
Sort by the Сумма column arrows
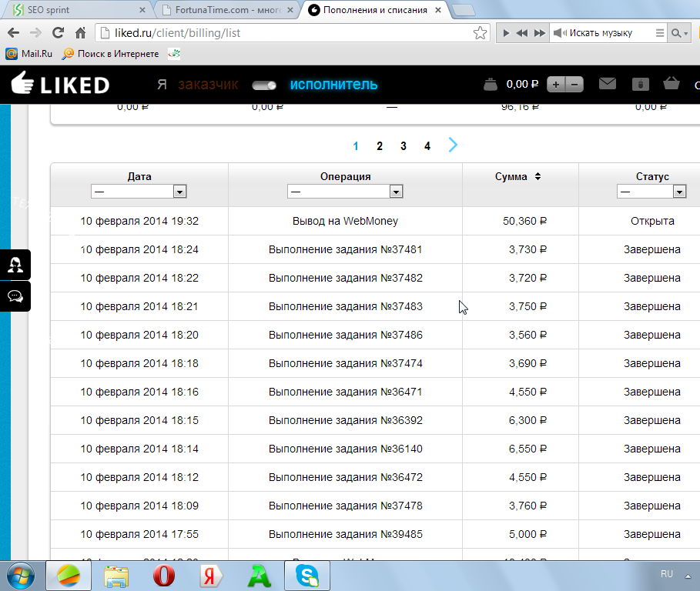(538, 176)
